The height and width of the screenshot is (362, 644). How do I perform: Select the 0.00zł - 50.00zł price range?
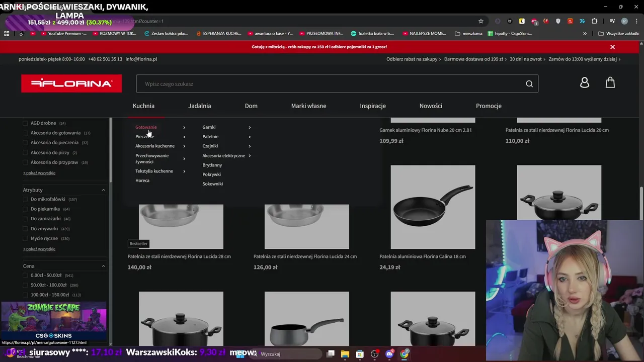tap(26, 275)
